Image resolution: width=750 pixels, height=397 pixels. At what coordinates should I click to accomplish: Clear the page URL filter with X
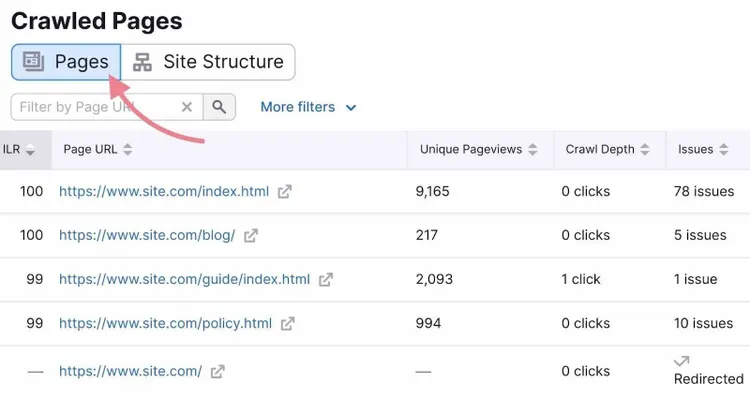click(x=187, y=107)
